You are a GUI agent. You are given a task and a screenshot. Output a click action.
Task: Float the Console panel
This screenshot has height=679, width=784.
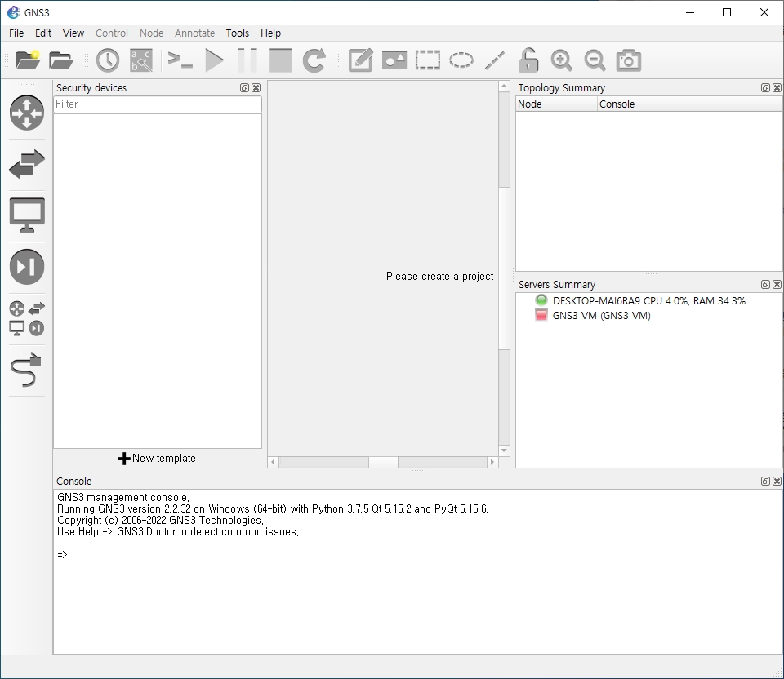[765, 482]
